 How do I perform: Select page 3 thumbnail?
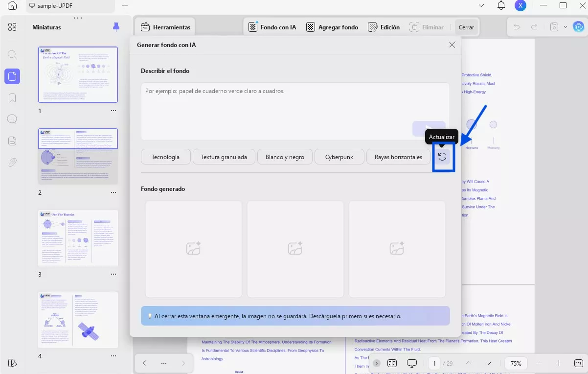(78, 238)
